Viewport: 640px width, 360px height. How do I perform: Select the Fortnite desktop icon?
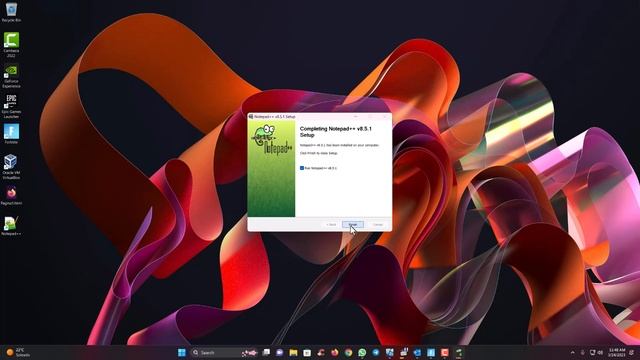click(x=11, y=134)
